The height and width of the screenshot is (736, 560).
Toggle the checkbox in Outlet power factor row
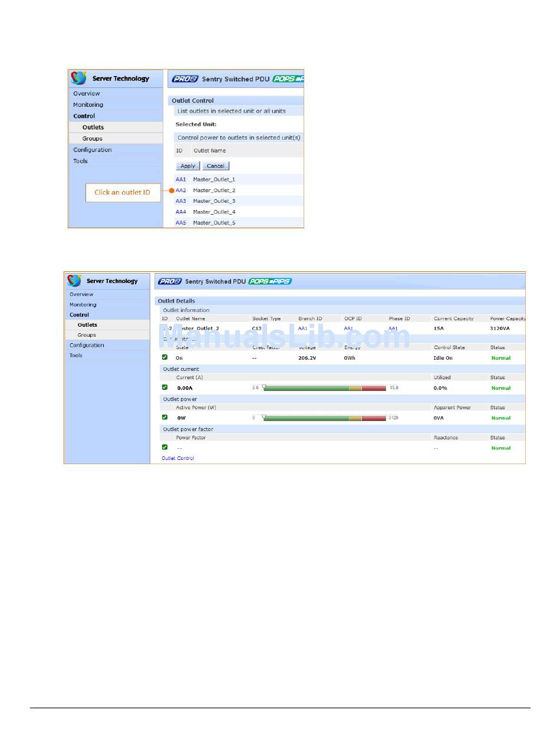[165, 448]
